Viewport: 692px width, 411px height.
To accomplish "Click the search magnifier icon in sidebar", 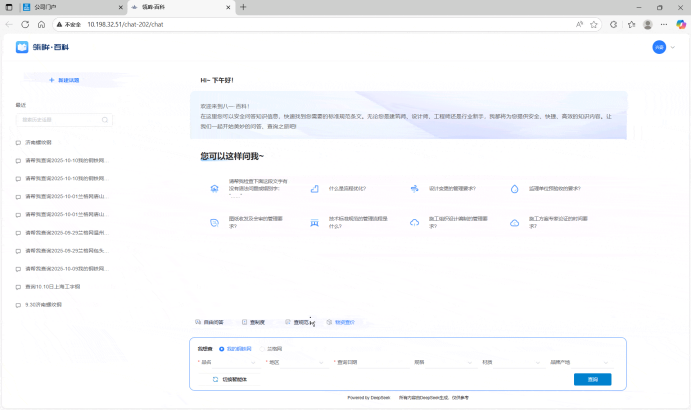I will click(103, 120).
